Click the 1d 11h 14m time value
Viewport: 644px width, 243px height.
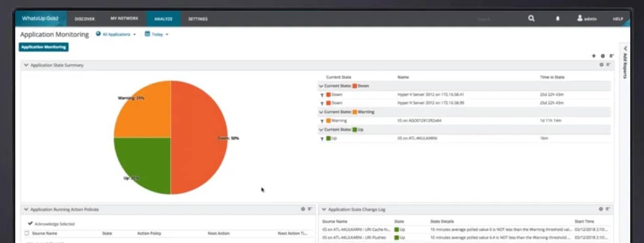coord(551,121)
